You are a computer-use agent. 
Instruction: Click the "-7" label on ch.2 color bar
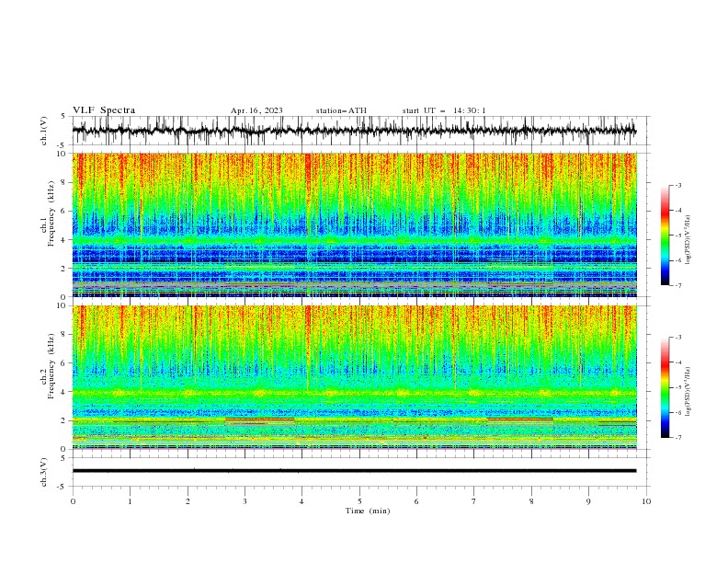pyautogui.click(x=678, y=438)
